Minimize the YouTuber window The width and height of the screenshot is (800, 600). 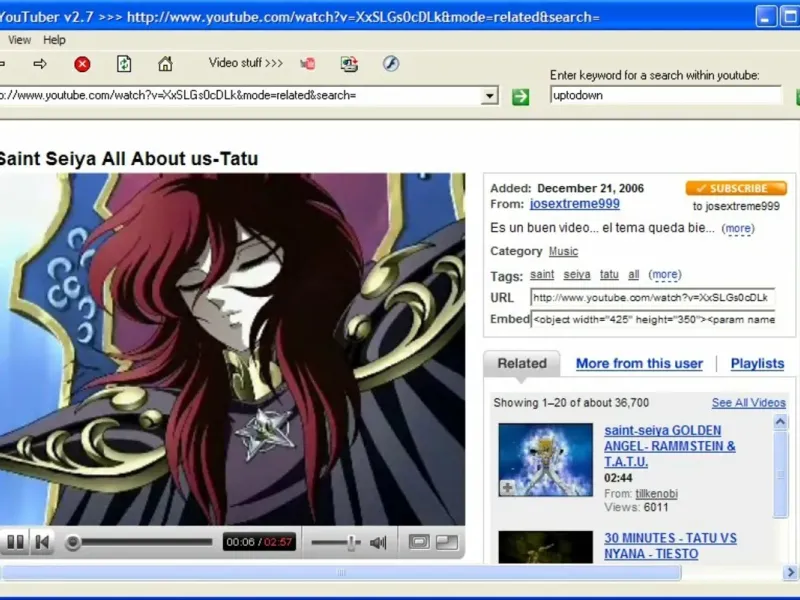[x=766, y=17]
